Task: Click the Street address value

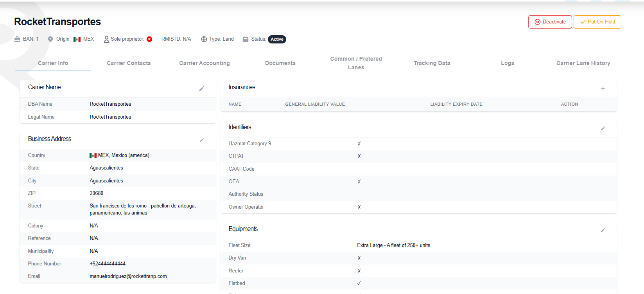Action: pos(143,209)
